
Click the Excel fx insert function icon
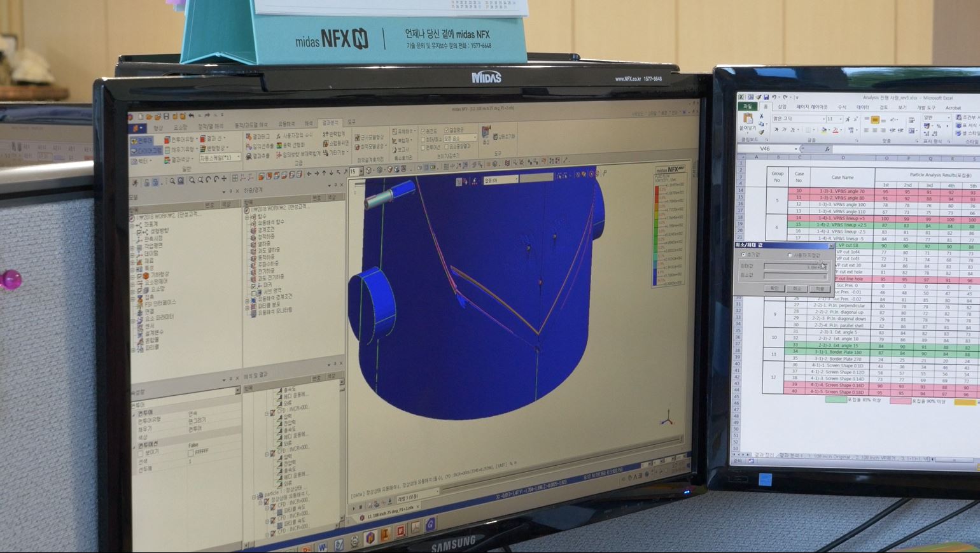point(827,149)
